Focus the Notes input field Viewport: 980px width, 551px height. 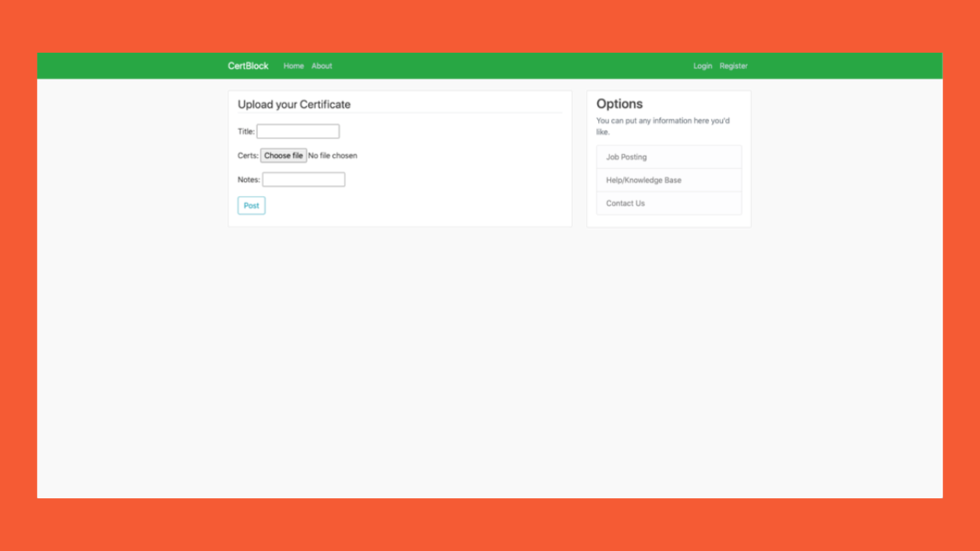pyautogui.click(x=304, y=180)
